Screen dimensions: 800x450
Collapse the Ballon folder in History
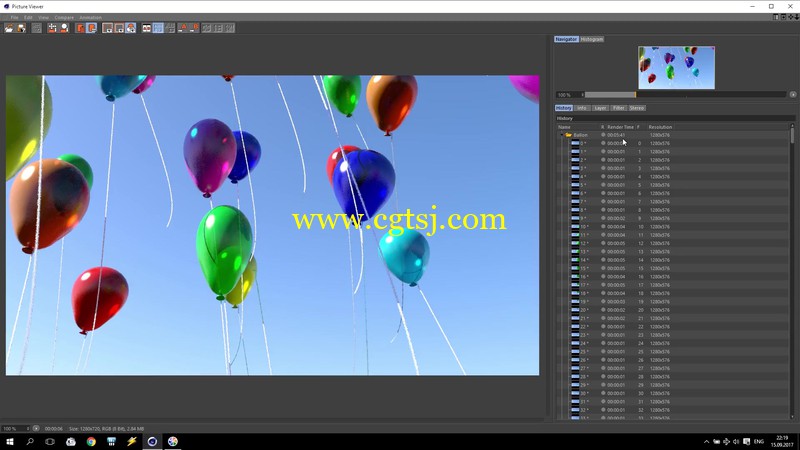click(562, 135)
